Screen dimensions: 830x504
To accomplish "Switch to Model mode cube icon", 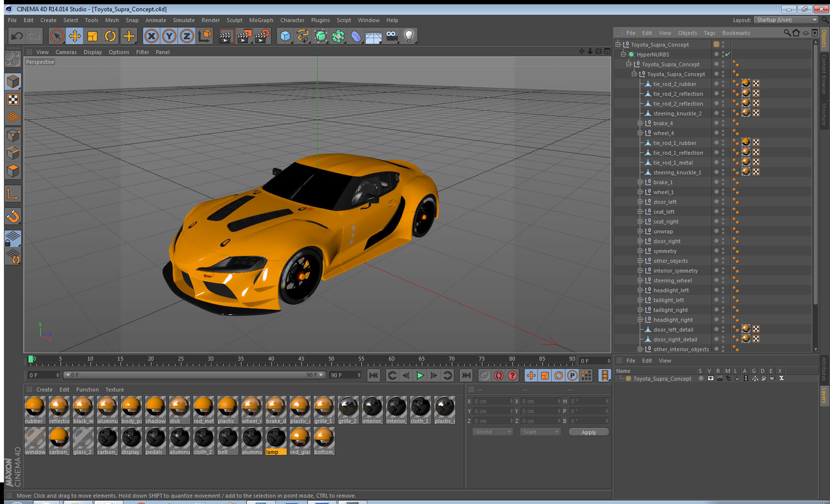I will (x=13, y=82).
